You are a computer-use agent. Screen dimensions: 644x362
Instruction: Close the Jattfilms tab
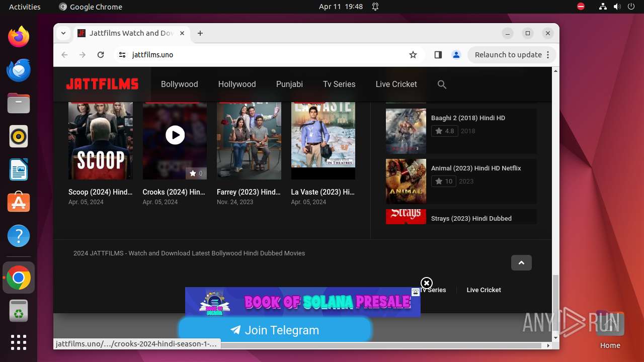(182, 33)
